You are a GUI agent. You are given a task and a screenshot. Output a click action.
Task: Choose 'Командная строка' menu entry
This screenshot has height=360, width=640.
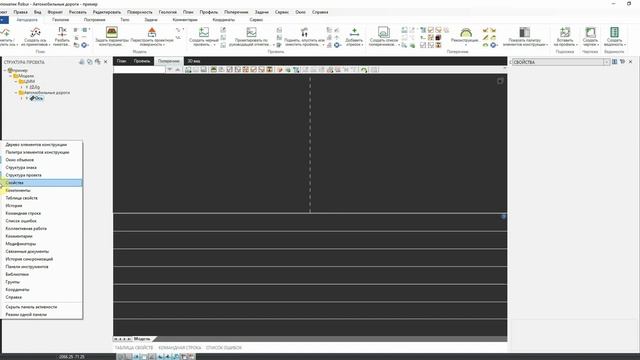tap(42, 213)
